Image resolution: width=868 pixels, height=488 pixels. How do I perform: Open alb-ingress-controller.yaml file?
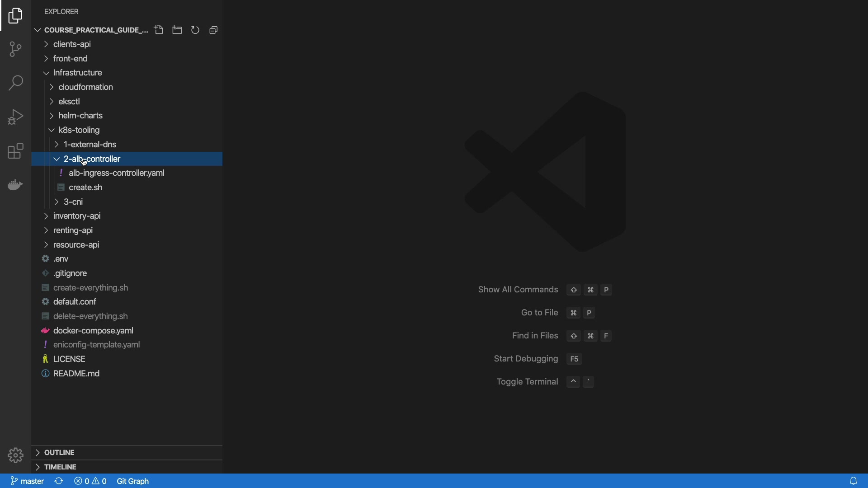[x=116, y=173]
